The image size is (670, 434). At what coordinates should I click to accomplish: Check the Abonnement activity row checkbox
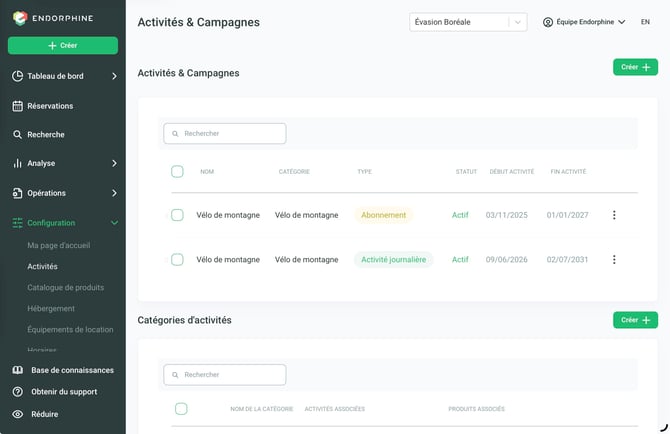pos(177,215)
